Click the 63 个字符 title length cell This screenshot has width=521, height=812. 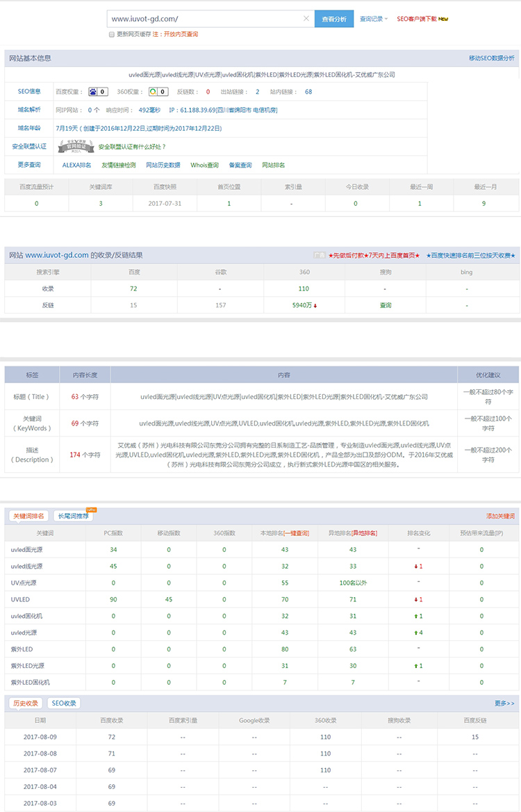(85, 397)
